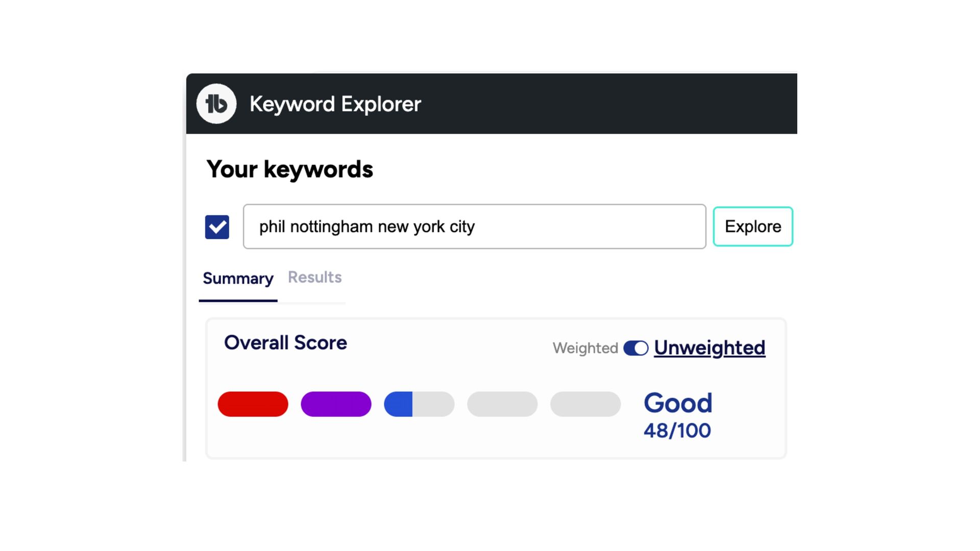The height and width of the screenshot is (551, 980).
Task: Click the TubeBuddy logo icon
Action: point(216,104)
